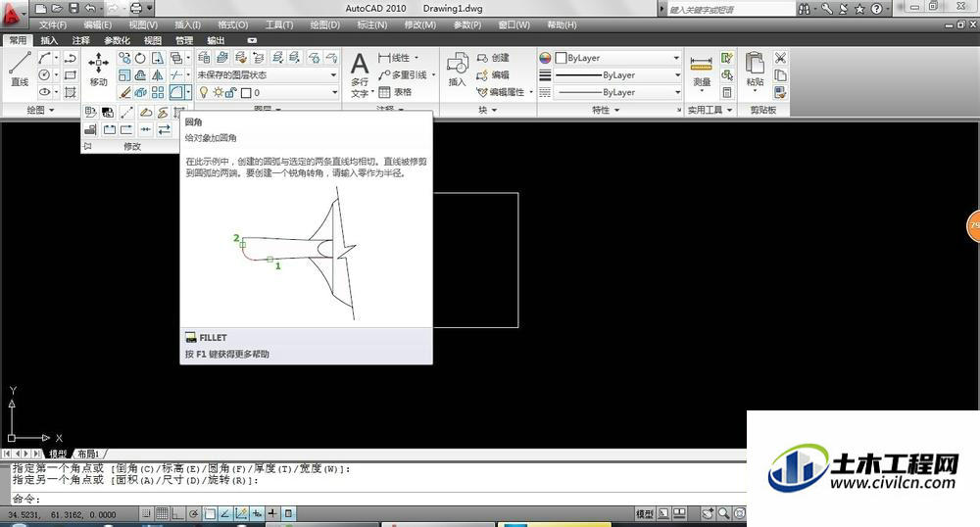The height and width of the screenshot is (527, 980).
Task: Open the current layer '0' dropdown
Action: pyautogui.click(x=268, y=92)
